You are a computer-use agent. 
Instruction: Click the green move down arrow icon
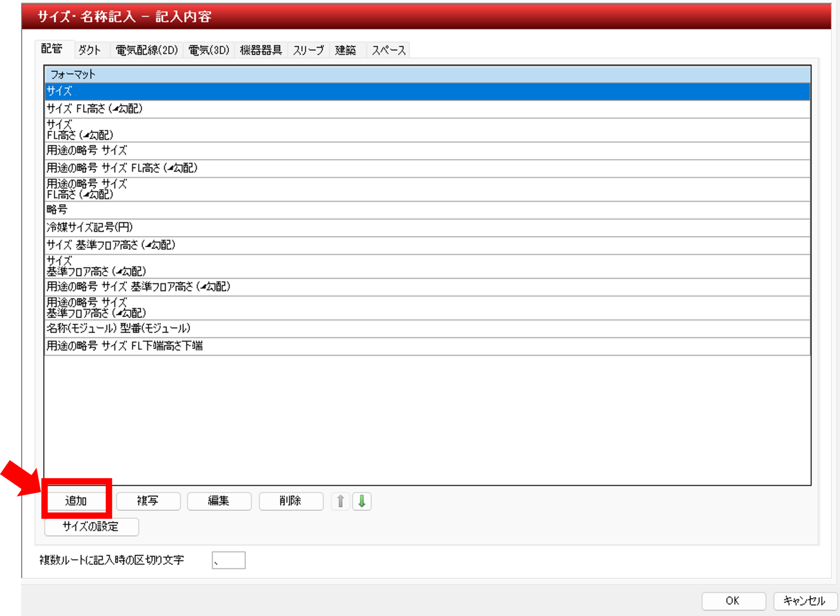[362, 501]
